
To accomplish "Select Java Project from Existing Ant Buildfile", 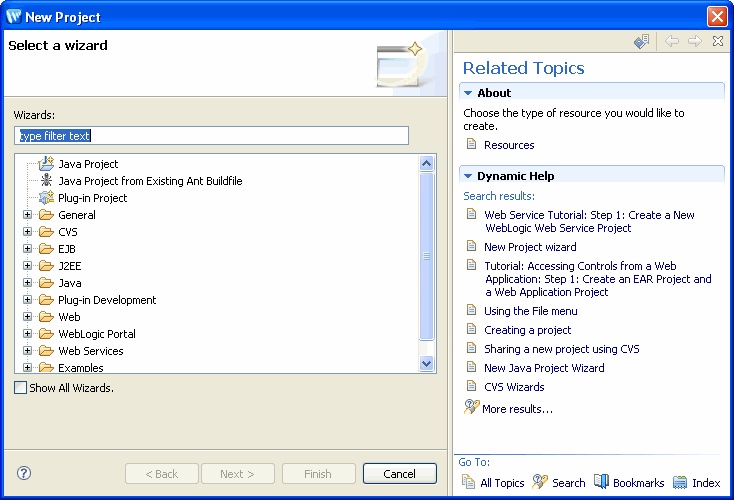I will [x=150, y=181].
